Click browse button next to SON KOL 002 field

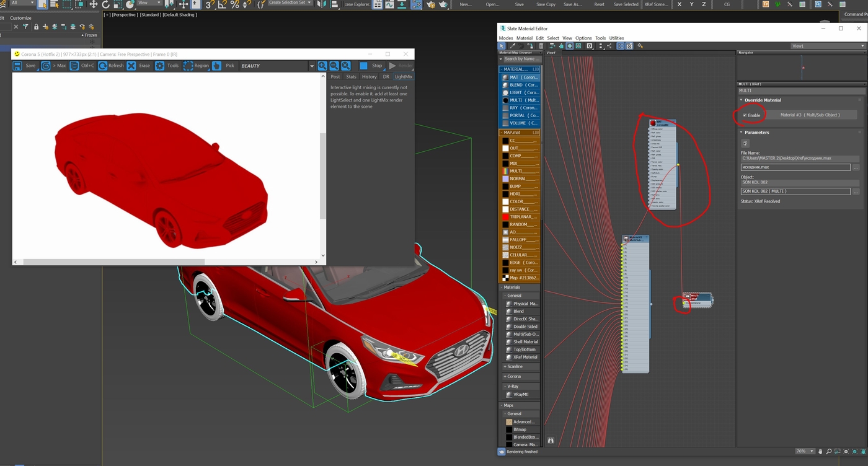(856, 191)
